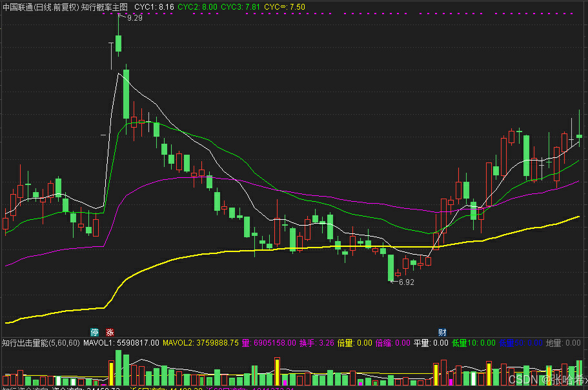Click the yellow CYC∞: 7.50 label
This screenshot has height=390, width=588.
click(285, 7)
